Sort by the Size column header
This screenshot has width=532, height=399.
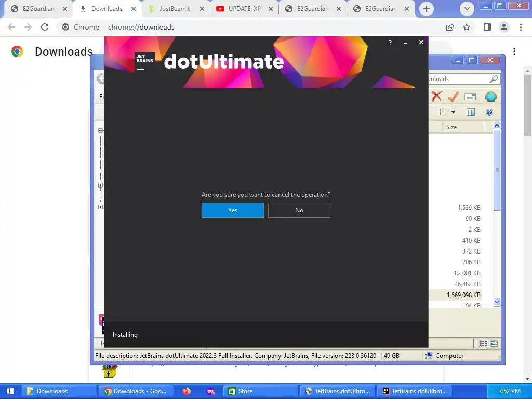[451, 127]
